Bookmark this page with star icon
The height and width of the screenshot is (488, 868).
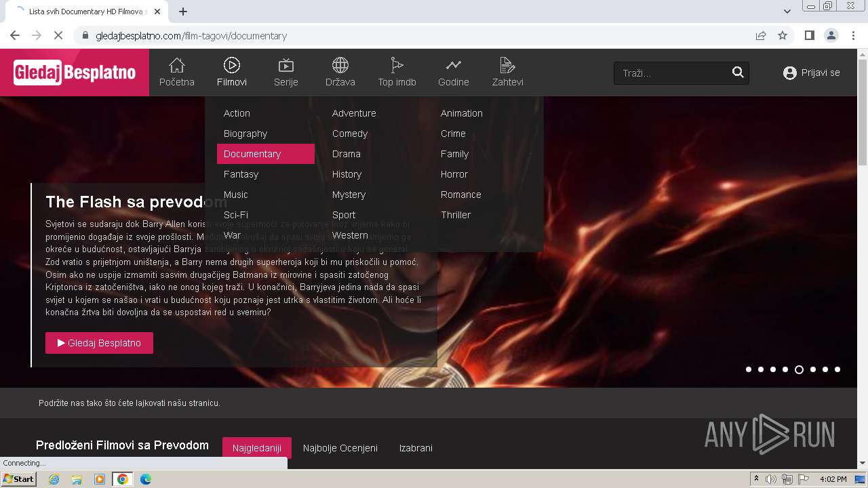pos(783,35)
